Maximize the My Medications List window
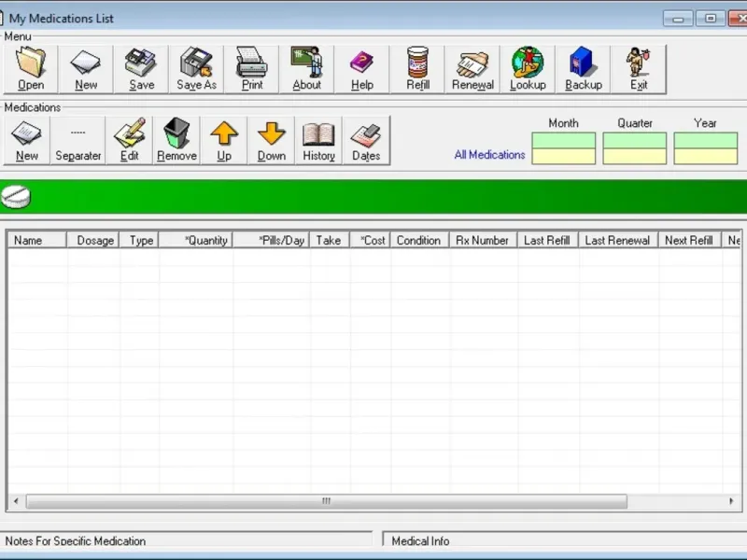The height and width of the screenshot is (560, 747). tap(711, 19)
